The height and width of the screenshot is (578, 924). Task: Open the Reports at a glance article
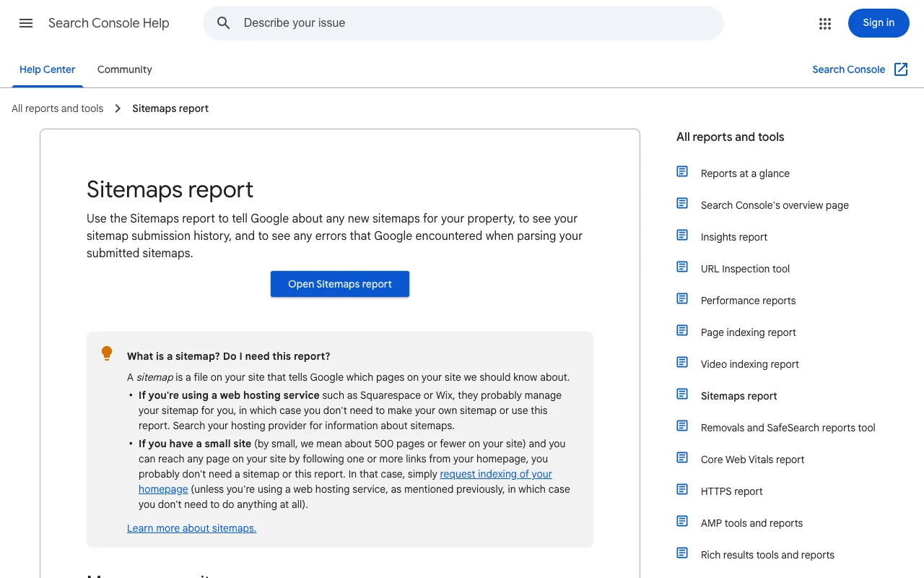point(745,173)
